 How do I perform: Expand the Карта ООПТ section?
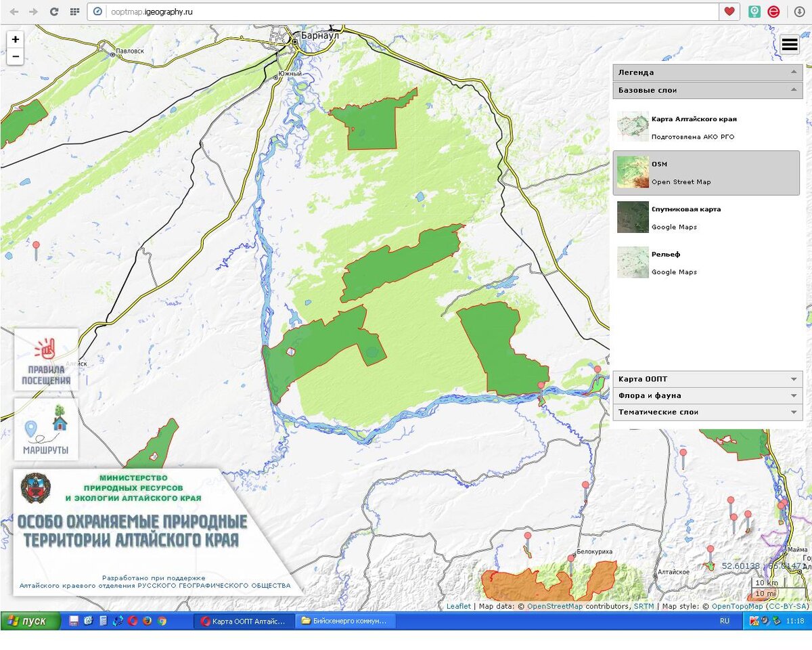point(708,379)
